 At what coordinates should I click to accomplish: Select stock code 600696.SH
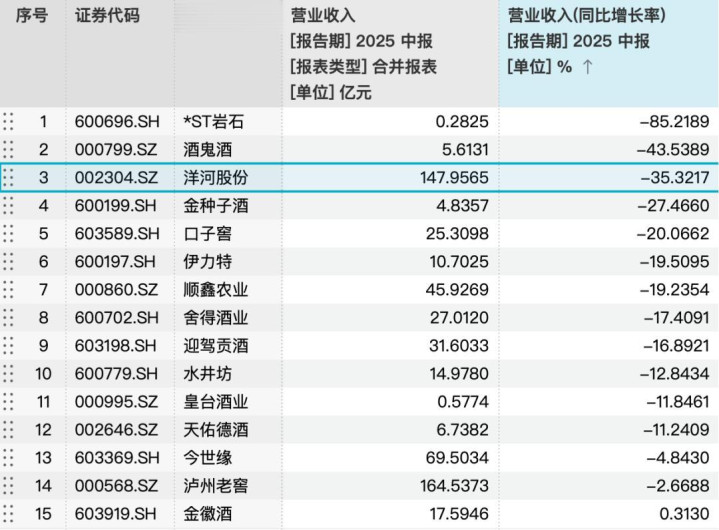[x=117, y=121]
